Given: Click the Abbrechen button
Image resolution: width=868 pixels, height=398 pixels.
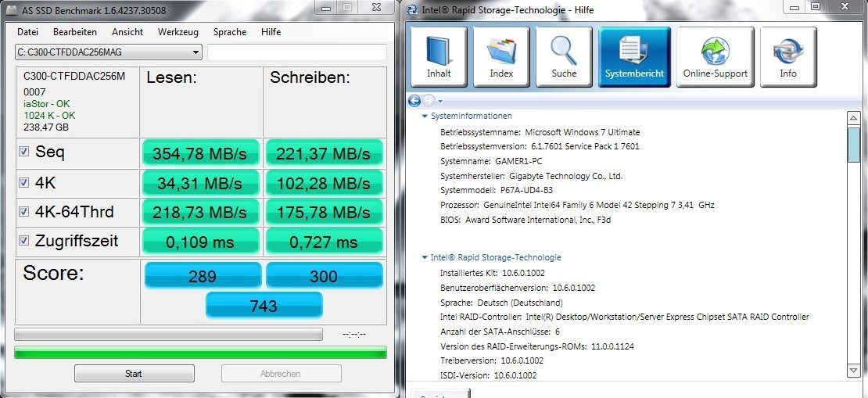Looking at the screenshot, I should [282, 374].
